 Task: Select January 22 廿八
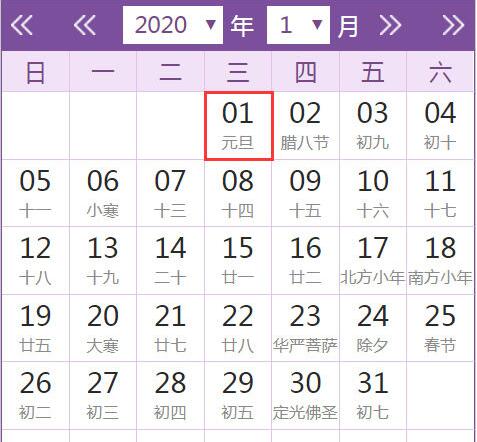coord(238,328)
